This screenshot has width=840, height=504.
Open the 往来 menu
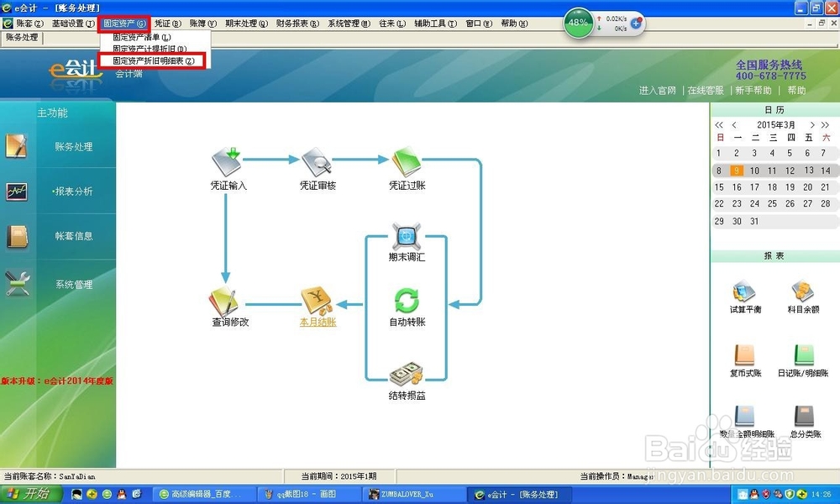point(392,24)
